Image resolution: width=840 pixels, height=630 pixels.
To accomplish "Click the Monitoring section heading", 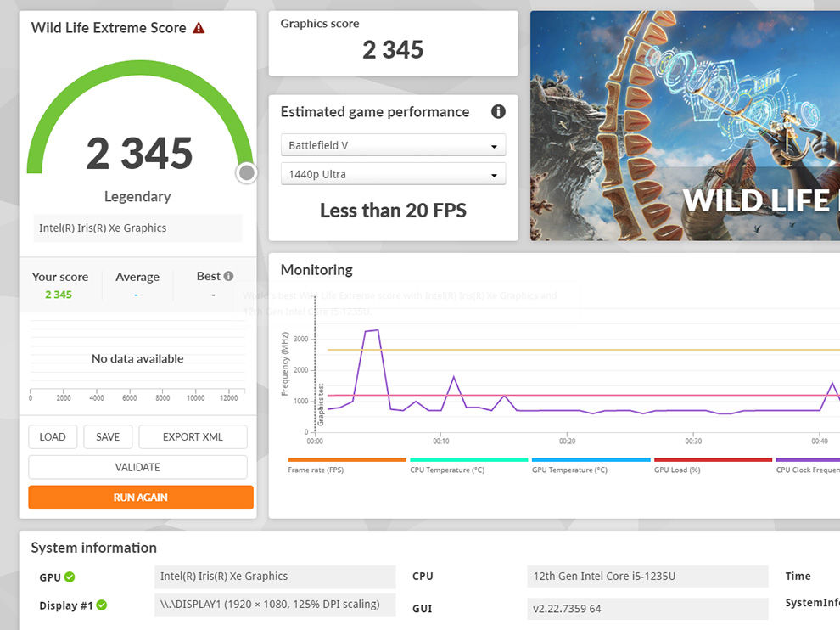I will tap(316, 270).
